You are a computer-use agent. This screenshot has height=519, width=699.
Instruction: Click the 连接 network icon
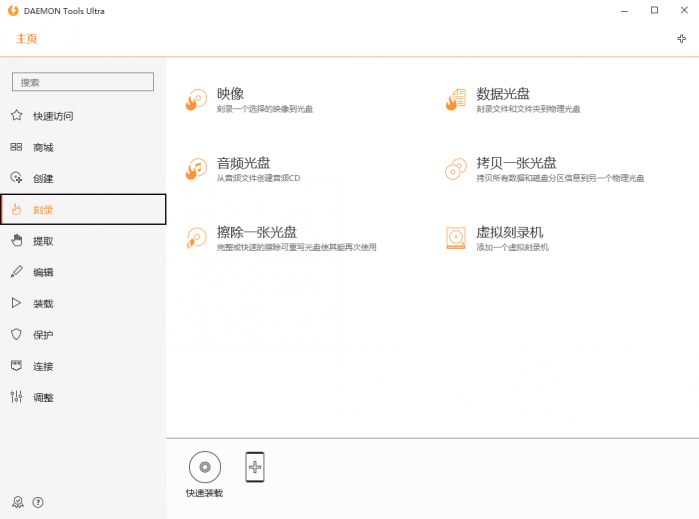(x=16, y=366)
